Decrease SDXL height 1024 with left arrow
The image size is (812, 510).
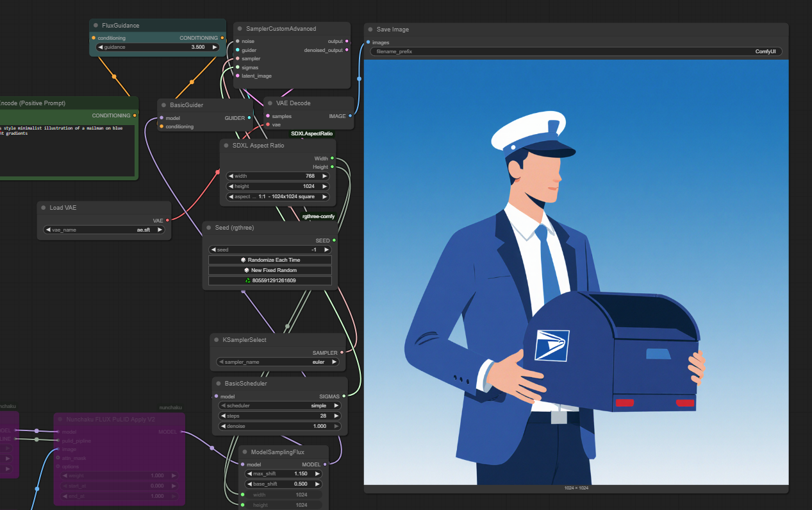[231, 187]
